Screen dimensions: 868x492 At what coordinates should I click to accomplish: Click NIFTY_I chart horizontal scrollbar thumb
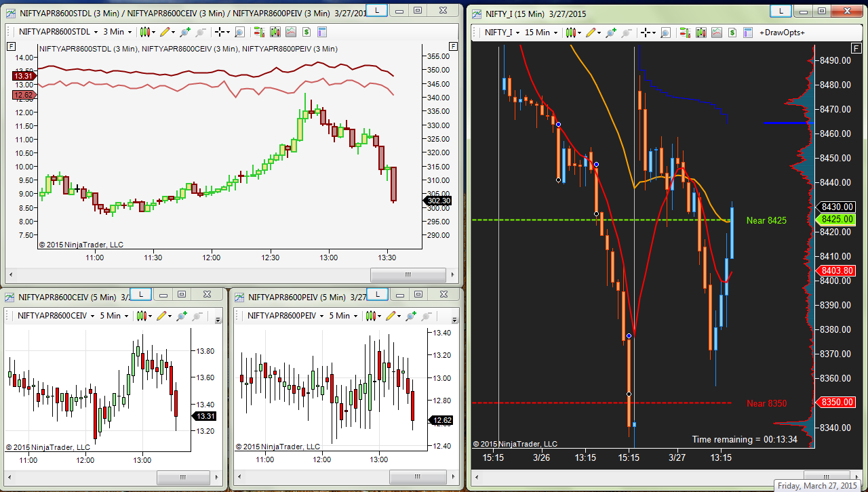[825, 476]
